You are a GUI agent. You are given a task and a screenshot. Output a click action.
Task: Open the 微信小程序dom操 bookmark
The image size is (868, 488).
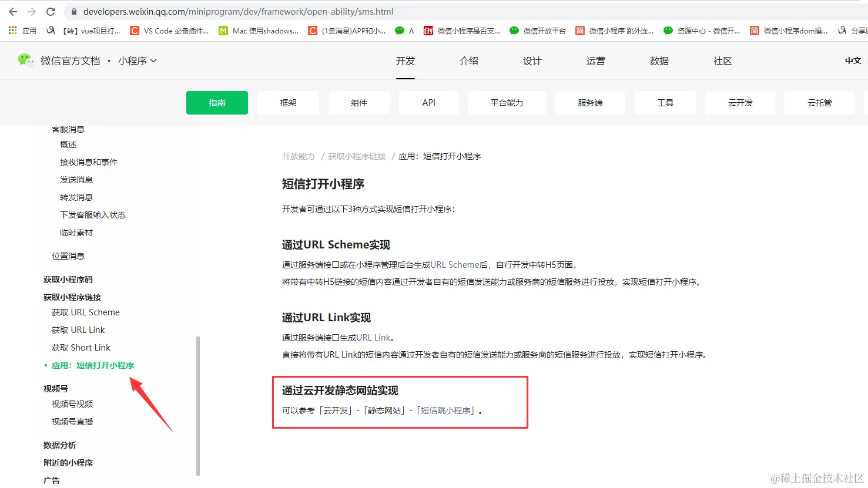(x=789, y=31)
